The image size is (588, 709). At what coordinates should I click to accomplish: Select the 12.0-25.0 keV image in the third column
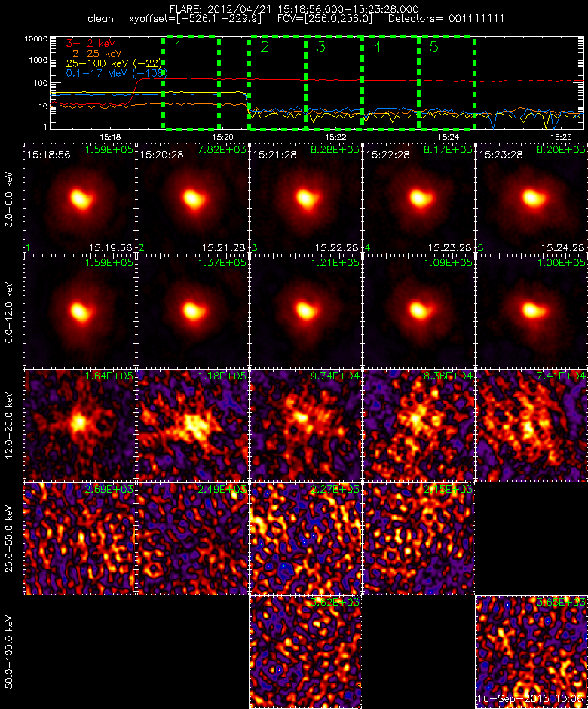(305, 425)
